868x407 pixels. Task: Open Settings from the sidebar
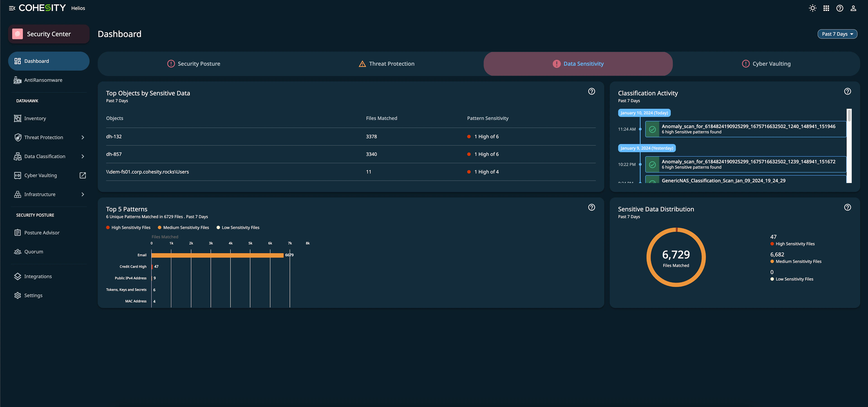coord(33,295)
